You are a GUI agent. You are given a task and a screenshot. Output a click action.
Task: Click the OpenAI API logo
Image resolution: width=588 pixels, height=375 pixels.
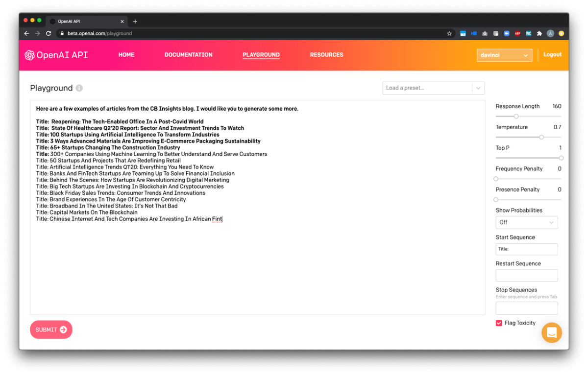(x=56, y=55)
